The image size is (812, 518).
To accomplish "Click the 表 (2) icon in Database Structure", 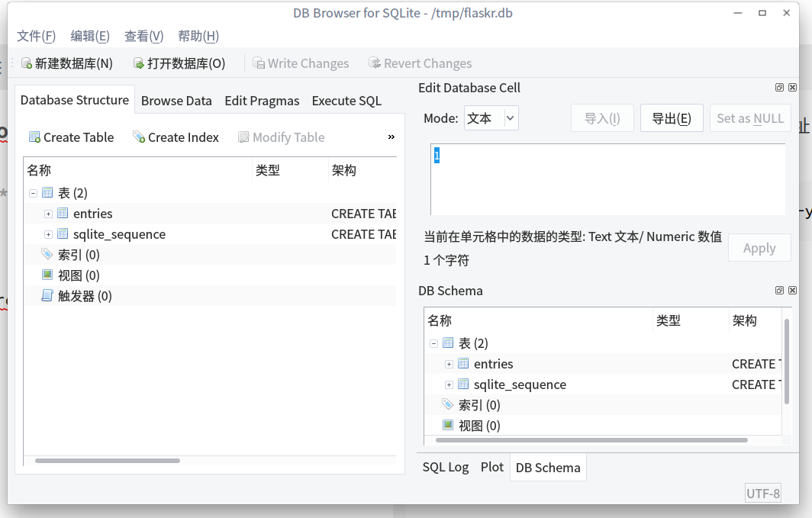I will coord(47,192).
